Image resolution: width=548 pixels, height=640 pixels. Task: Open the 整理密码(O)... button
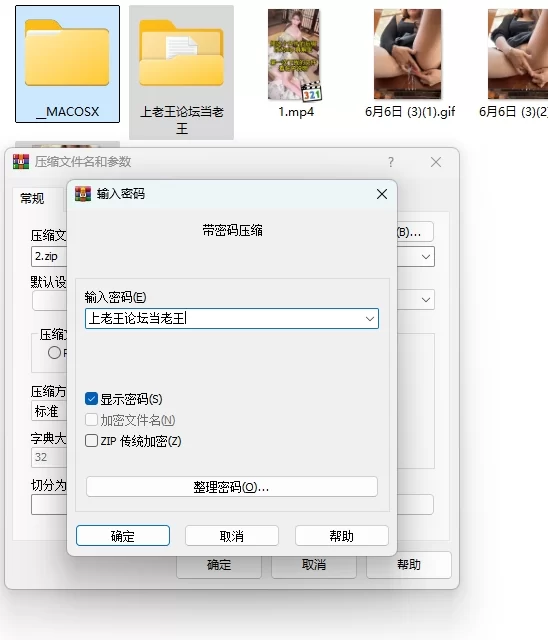pos(232,487)
